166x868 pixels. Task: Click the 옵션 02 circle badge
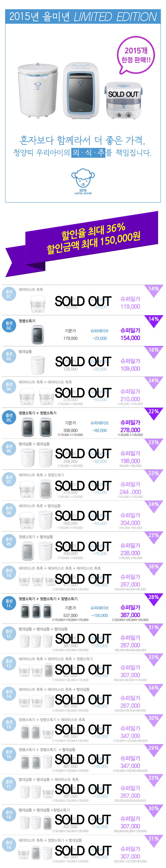coord(9,325)
